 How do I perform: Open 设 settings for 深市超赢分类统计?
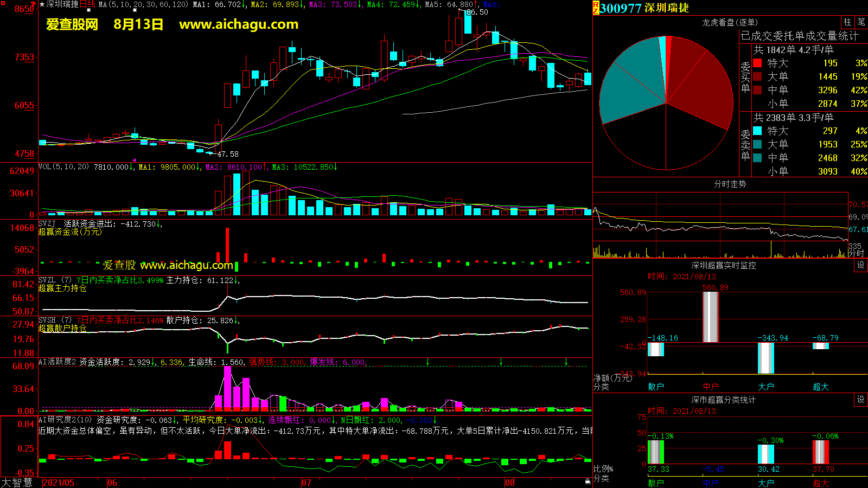pyautogui.click(x=861, y=400)
